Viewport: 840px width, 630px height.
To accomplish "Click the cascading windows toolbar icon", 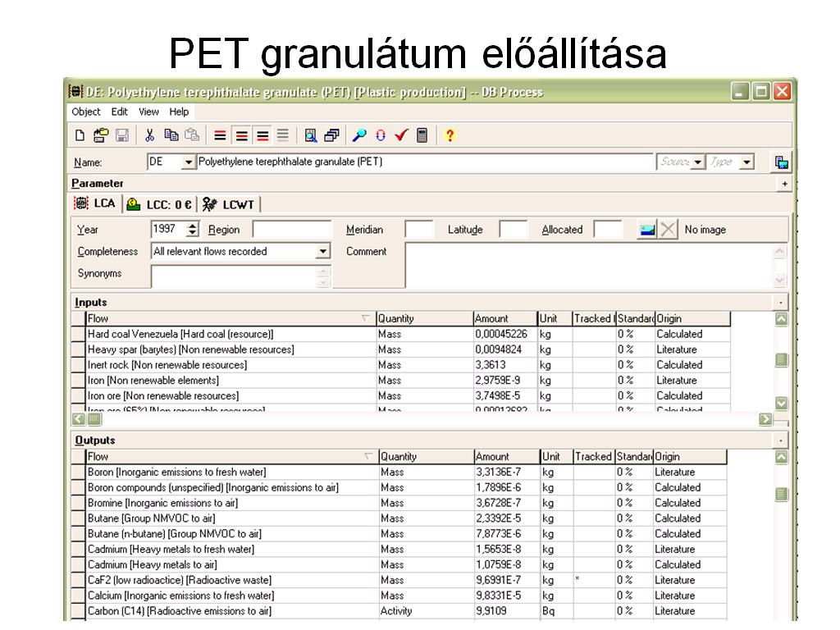I will point(331,135).
